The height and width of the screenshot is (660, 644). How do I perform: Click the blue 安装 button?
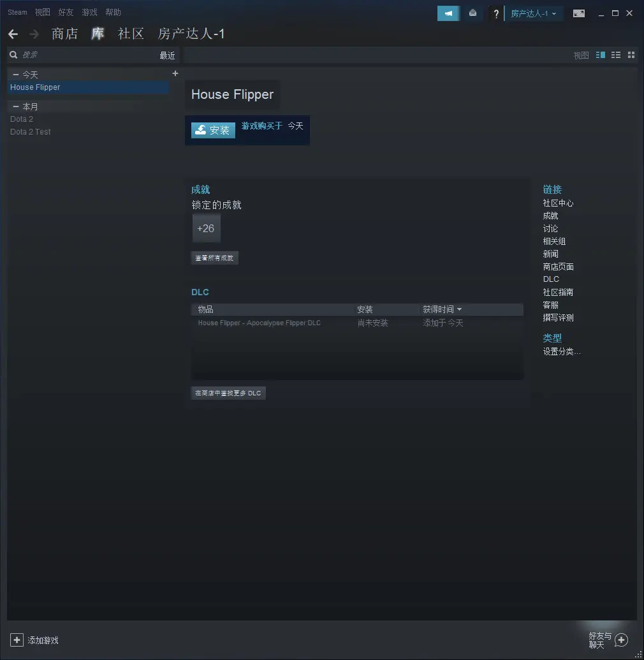213,130
